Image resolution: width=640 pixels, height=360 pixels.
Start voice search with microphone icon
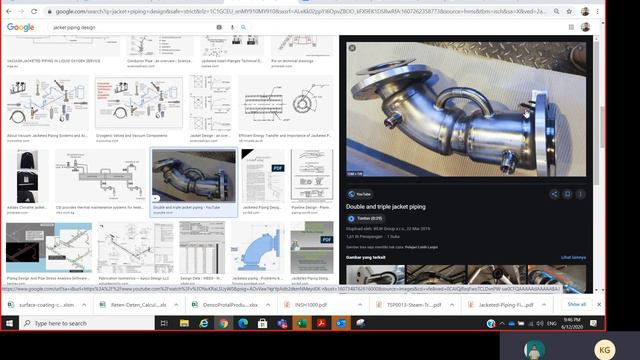pyautogui.click(x=232, y=27)
